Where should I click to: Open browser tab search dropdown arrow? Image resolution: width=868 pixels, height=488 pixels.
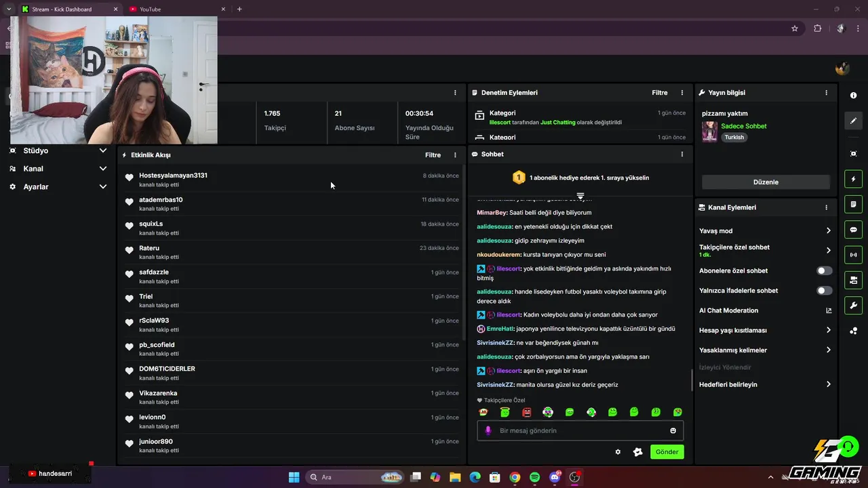coord(9,9)
